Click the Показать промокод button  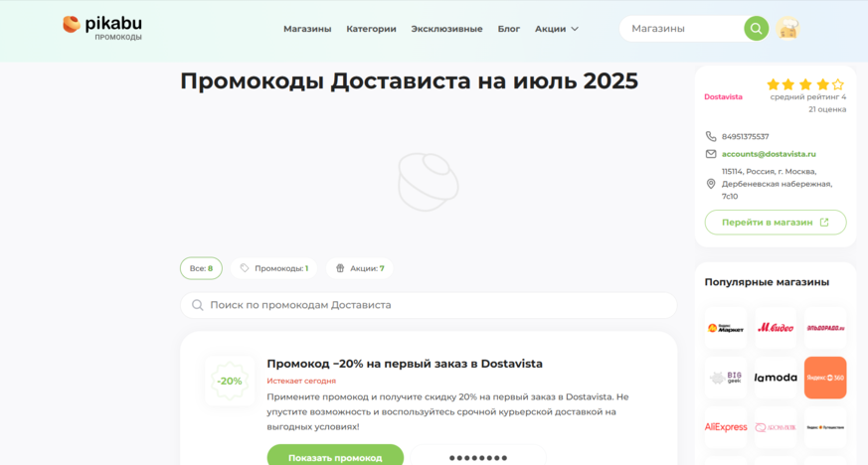(x=335, y=456)
